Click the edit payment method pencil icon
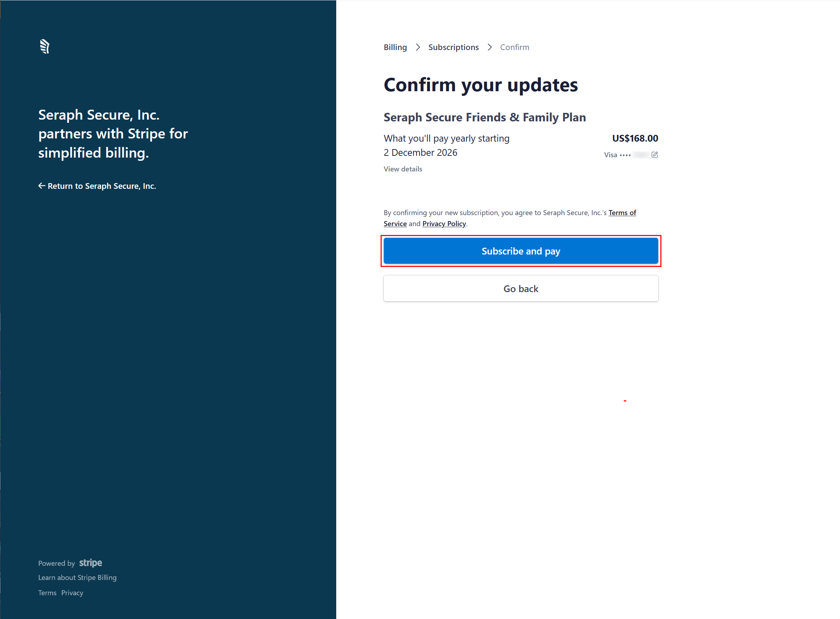This screenshot has height=619, width=840. (x=654, y=155)
